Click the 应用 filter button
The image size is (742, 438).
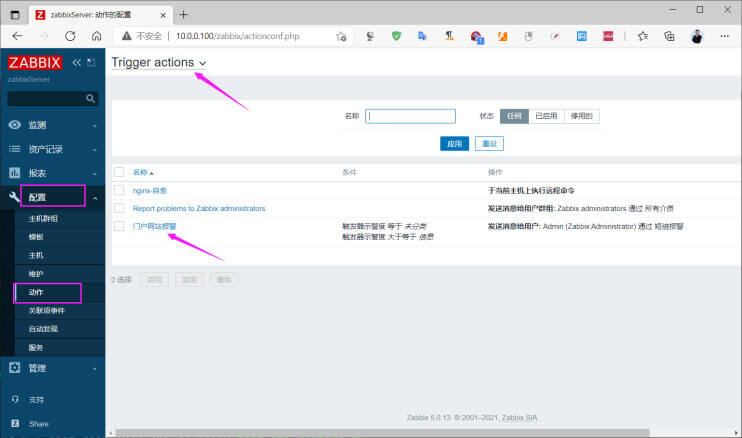pos(454,144)
